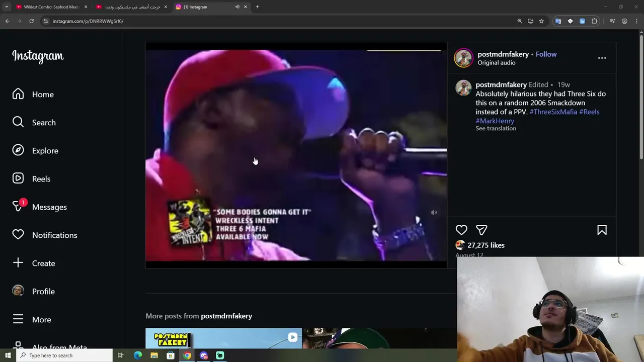Screen dimensions: 644x362
Task: Open the tag-shaped extension icon
Action: click(x=570, y=21)
